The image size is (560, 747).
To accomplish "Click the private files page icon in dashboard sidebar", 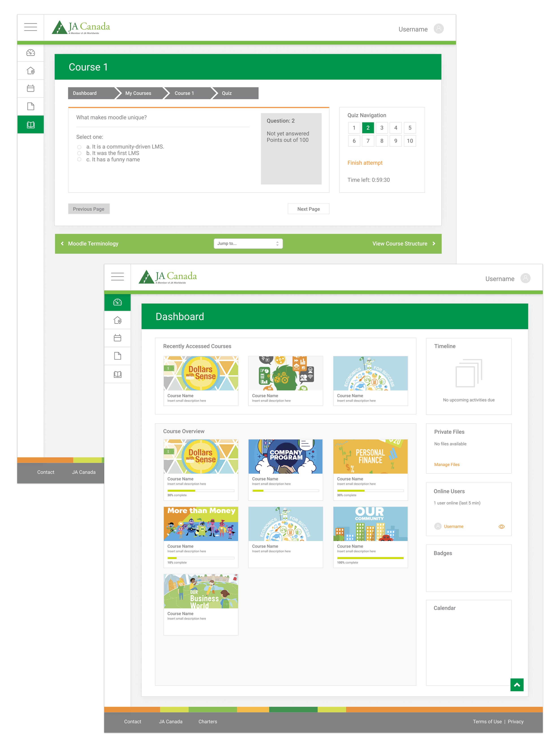I will [117, 356].
